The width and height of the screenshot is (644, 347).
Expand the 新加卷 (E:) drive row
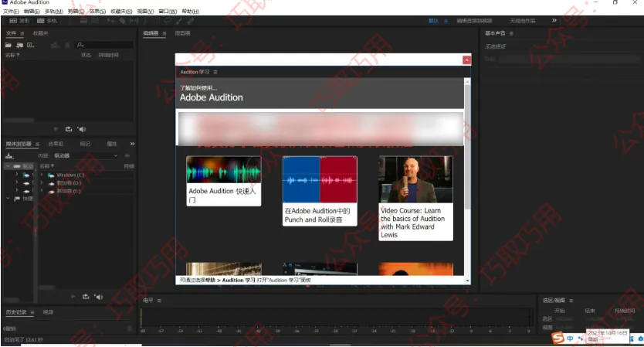(x=42, y=191)
